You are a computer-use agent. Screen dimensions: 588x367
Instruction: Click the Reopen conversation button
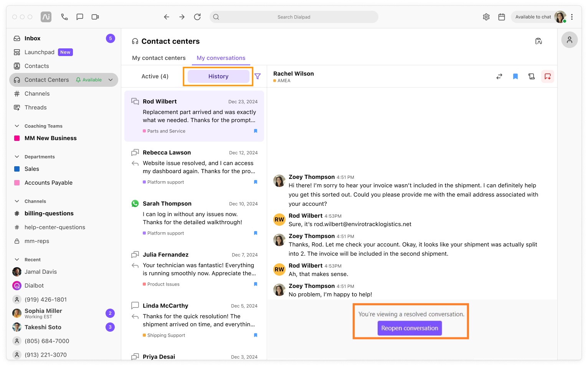tap(410, 328)
